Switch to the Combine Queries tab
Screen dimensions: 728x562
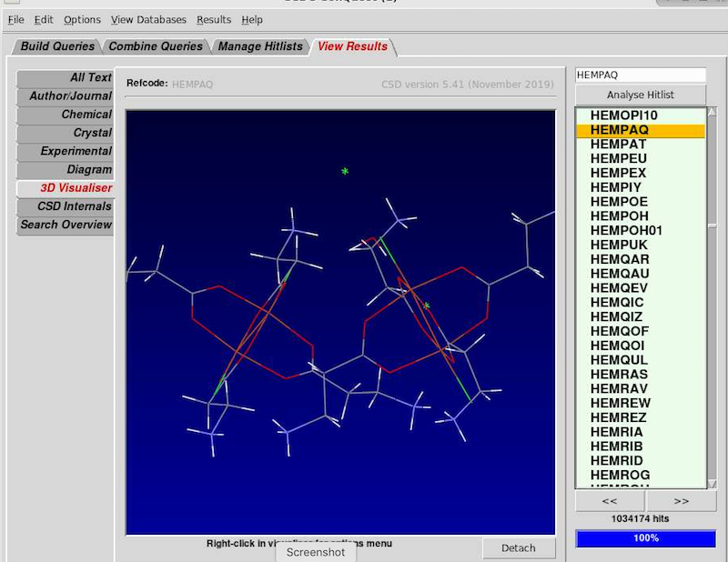156,46
